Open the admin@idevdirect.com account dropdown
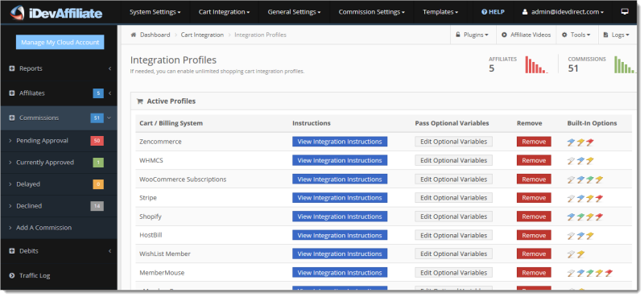This screenshot has height=297, width=644. click(x=563, y=12)
